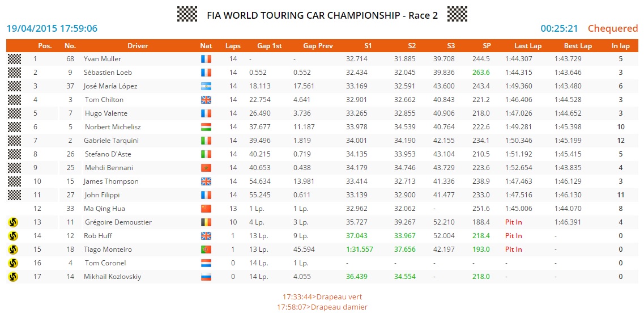
Task: Click Tom Coronel's Netherlands flag icon
Action: 206,263
